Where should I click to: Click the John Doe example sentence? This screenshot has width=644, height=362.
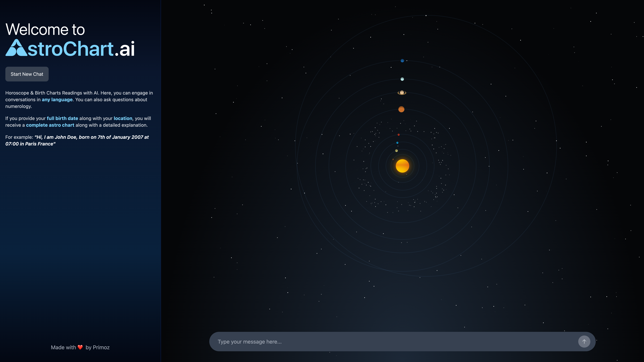point(77,140)
